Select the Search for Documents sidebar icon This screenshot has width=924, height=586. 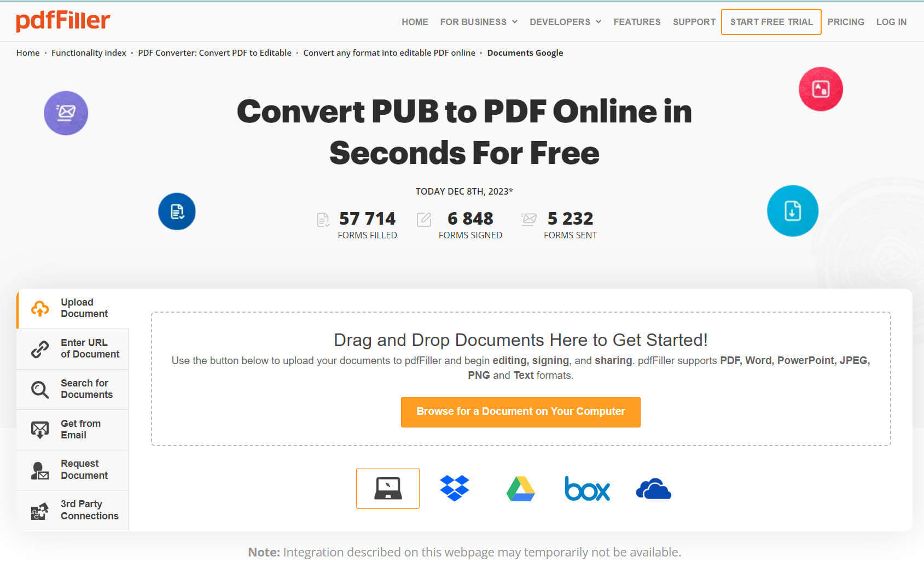[72, 389]
